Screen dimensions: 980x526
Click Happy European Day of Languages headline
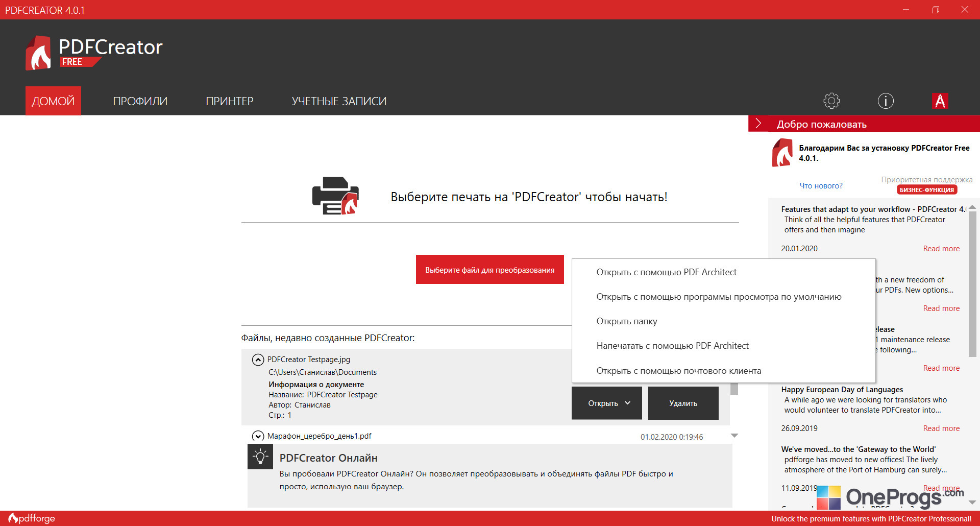coord(842,390)
